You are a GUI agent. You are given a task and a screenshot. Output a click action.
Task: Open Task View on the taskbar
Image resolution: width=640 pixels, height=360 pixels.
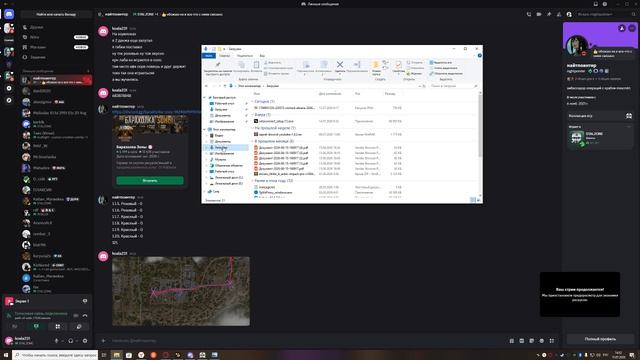pyautogui.click(x=104, y=355)
